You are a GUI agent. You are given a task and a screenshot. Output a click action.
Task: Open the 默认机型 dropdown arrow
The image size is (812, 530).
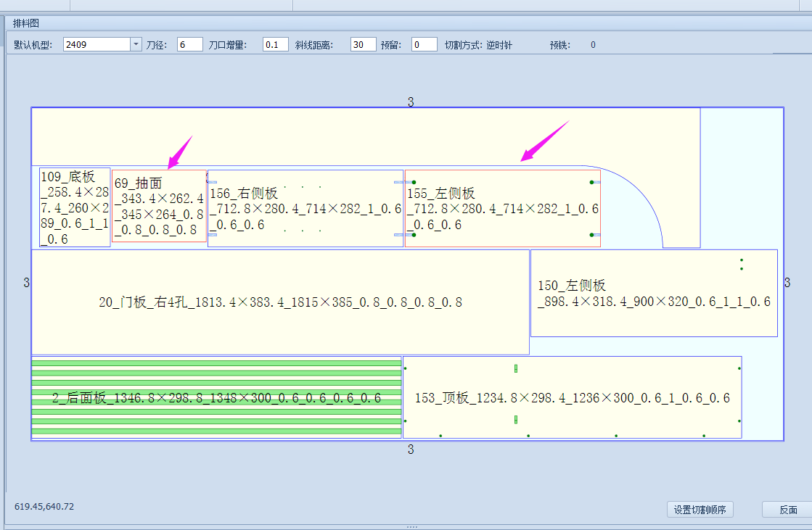click(136, 44)
